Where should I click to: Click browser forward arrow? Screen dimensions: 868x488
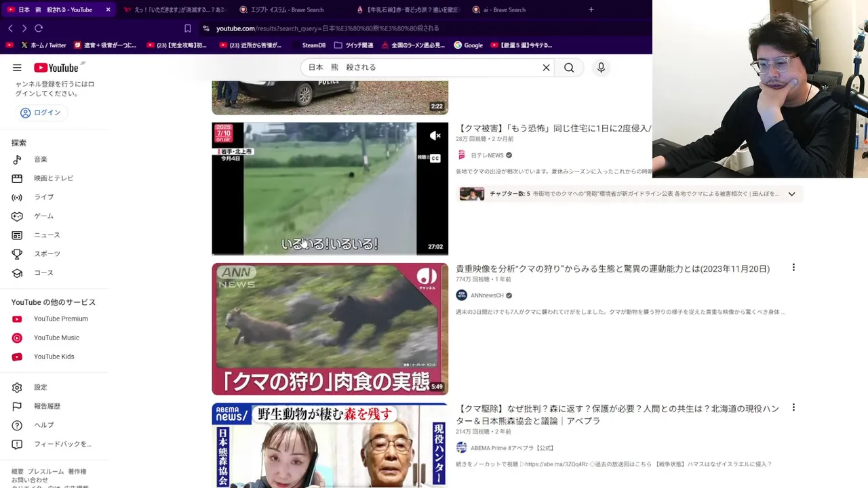[x=24, y=28]
